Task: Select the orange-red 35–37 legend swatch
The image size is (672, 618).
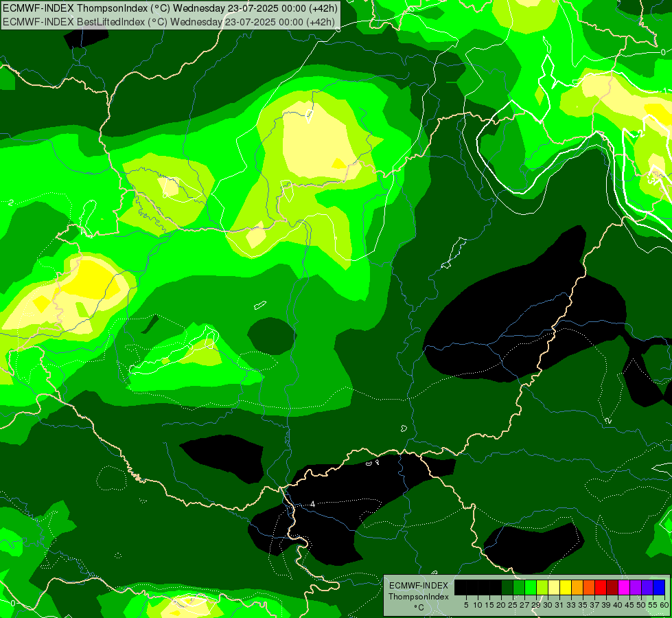Action: (x=589, y=587)
